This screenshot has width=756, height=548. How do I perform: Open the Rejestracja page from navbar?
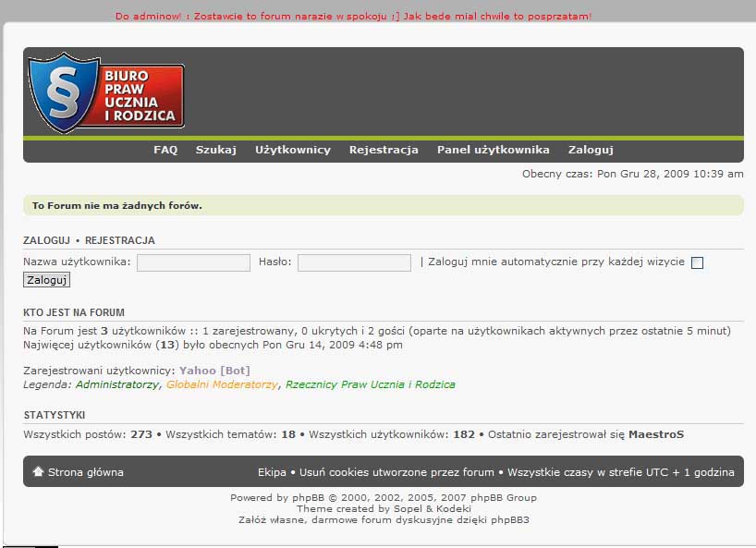[x=384, y=150]
